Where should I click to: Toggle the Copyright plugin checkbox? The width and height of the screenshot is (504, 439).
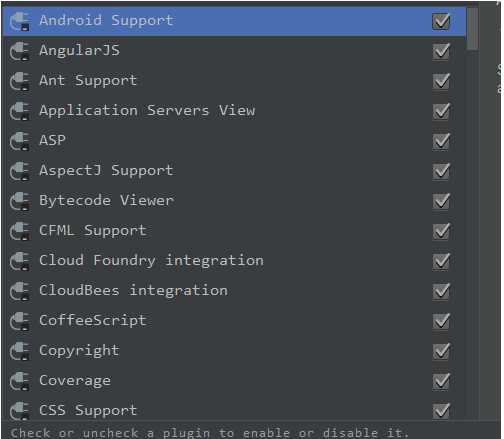pyautogui.click(x=441, y=351)
